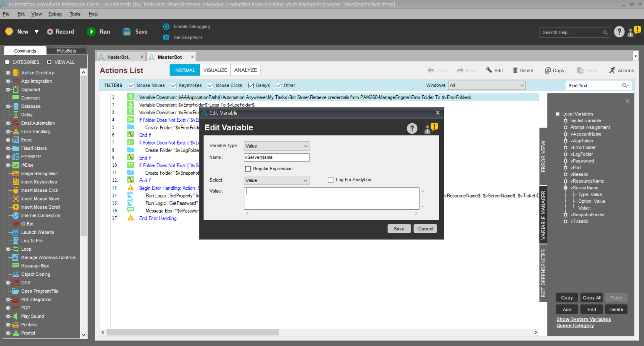Select the Insert Keystrokes command icon

pos(16,182)
